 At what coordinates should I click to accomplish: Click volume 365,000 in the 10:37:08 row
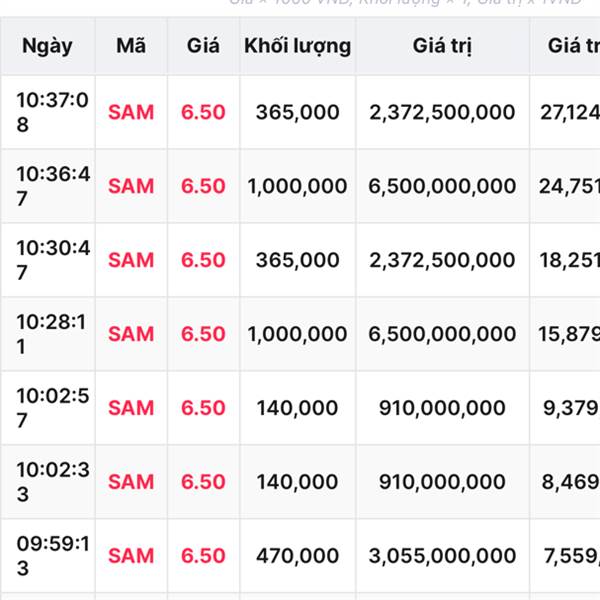coord(298,112)
